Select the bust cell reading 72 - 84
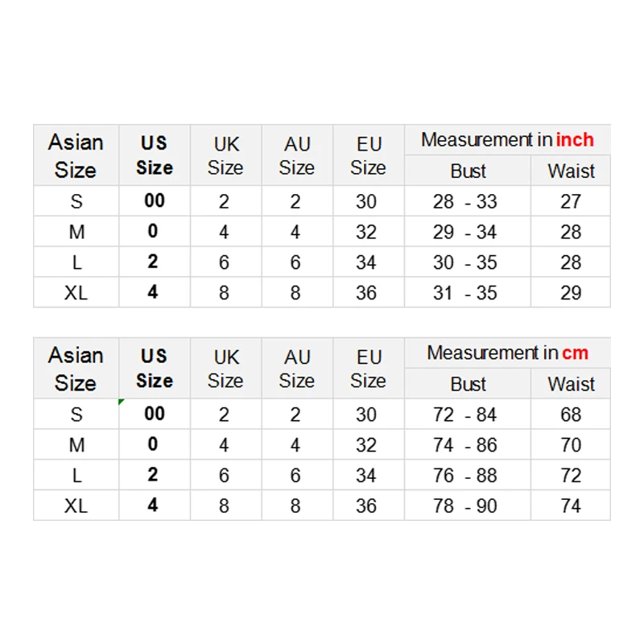The width and height of the screenshot is (644, 644). pos(465,415)
